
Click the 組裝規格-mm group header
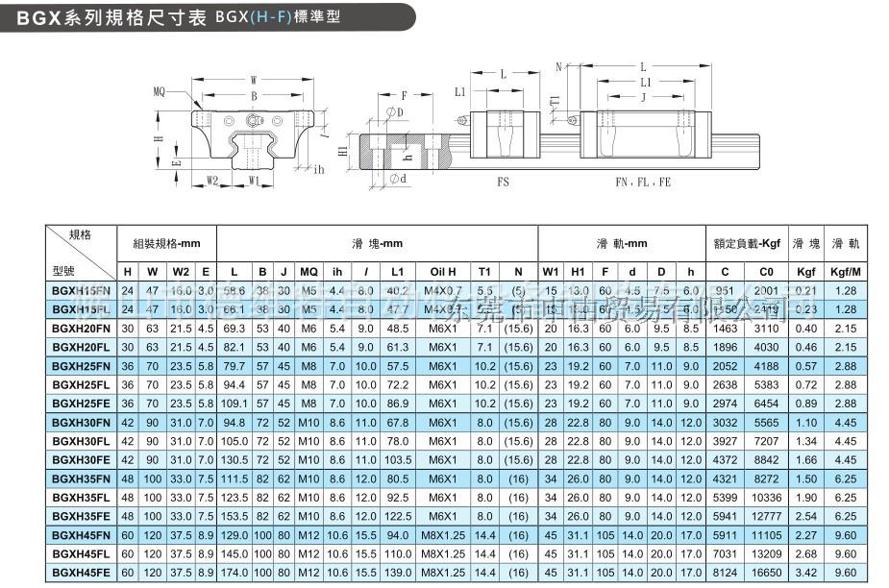[x=166, y=244]
